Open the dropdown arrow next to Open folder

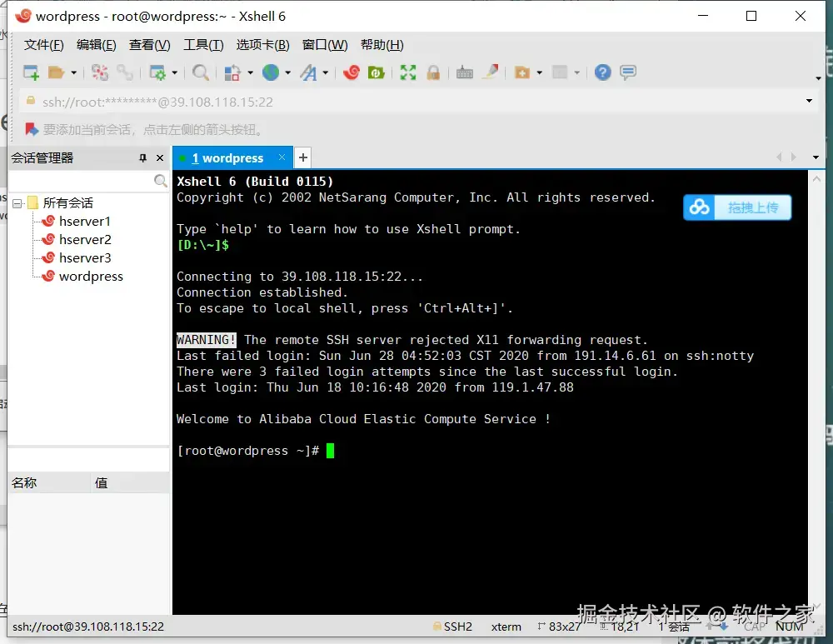point(73,72)
